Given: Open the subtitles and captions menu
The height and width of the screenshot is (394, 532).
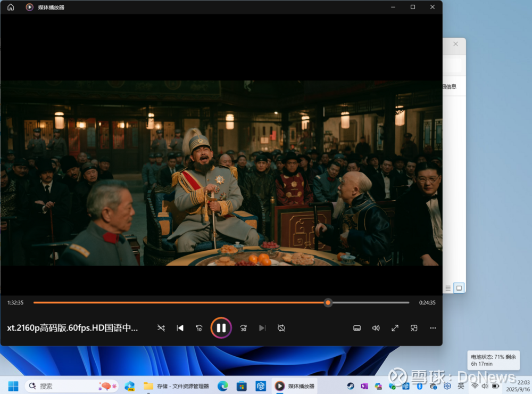Looking at the screenshot, I should pos(357,328).
